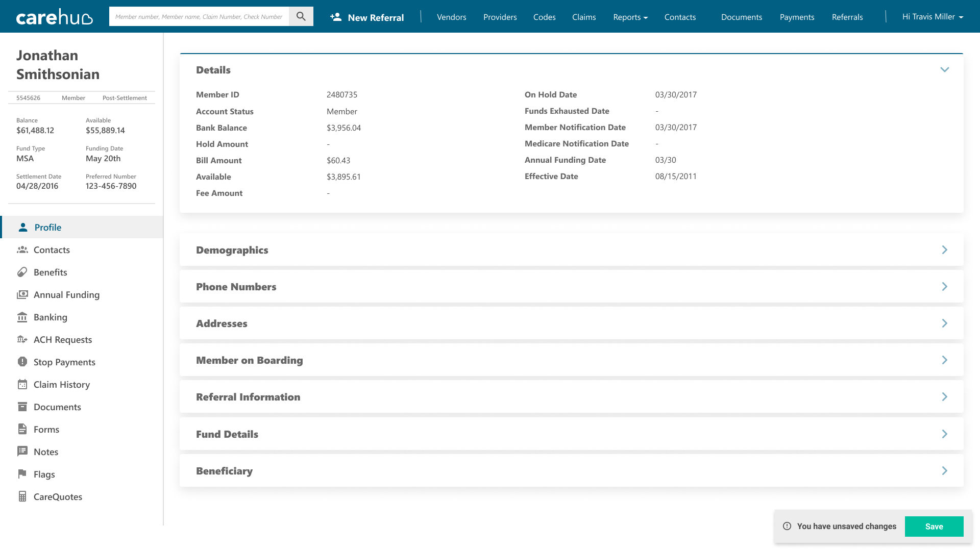The width and height of the screenshot is (980, 551).
Task: Click the Forms file icon
Action: pyautogui.click(x=22, y=429)
